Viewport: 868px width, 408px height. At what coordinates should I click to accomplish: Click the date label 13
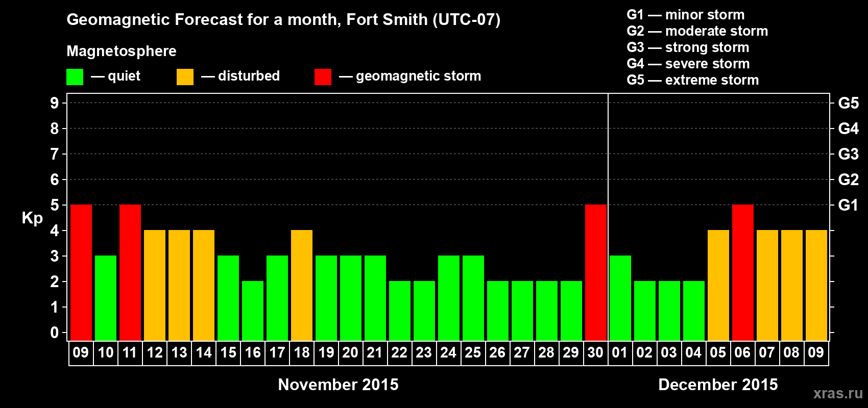click(x=179, y=352)
